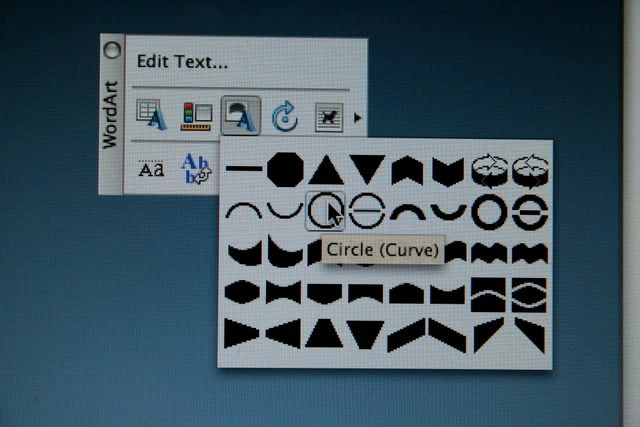Choose the thin Button (Curve) shape
Screen dimensions: 640x427
(x=367, y=211)
